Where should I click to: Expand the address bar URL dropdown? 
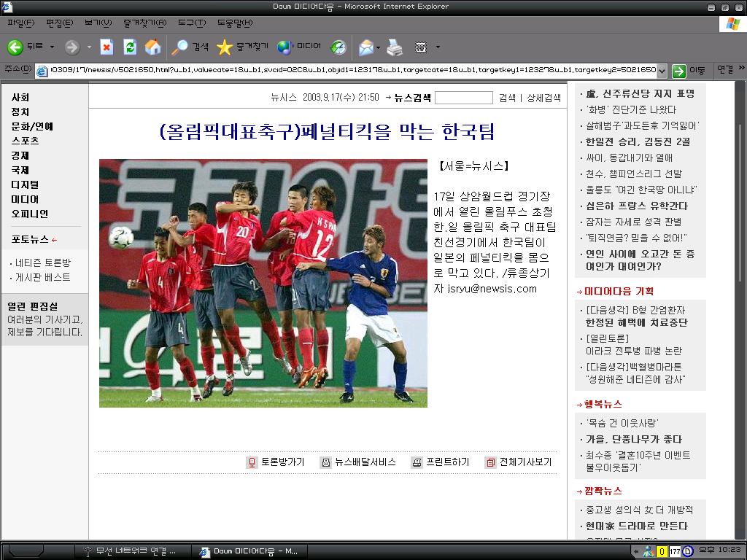coord(662,71)
